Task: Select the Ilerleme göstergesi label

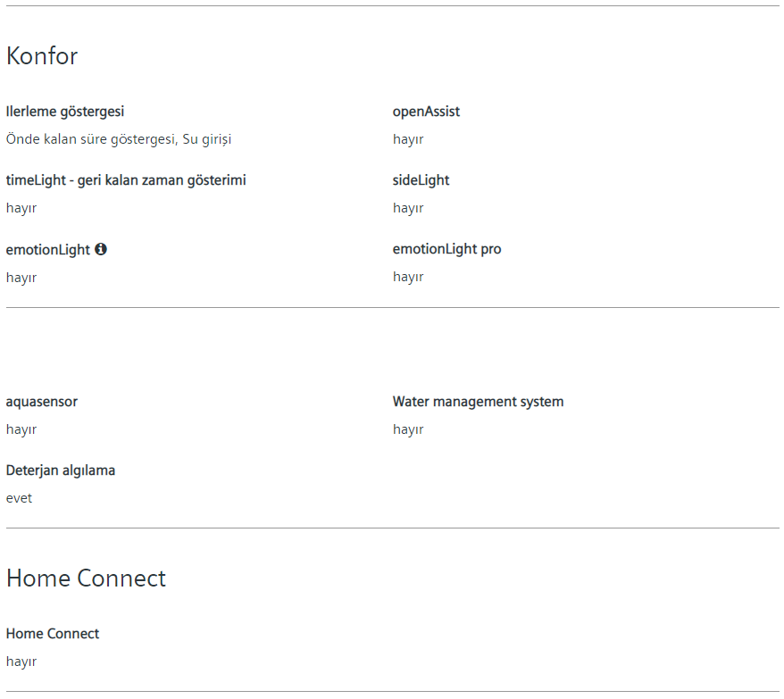Action: pos(65,112)
